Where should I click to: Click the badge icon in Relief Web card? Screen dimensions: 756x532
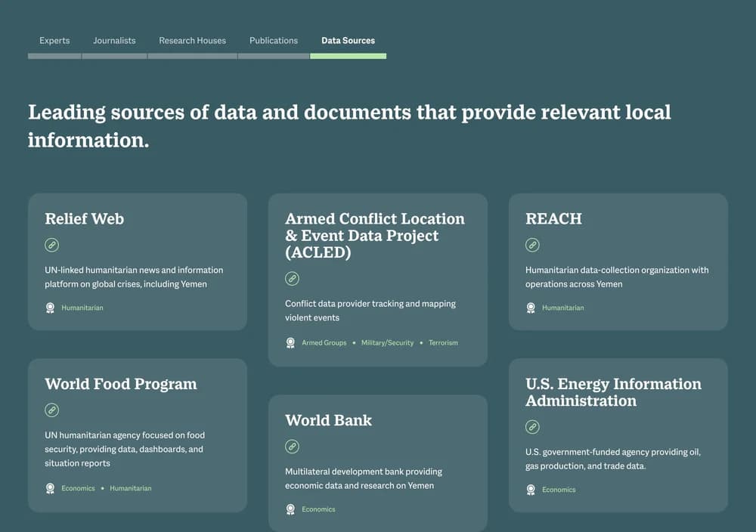click(x=50, y=308)
